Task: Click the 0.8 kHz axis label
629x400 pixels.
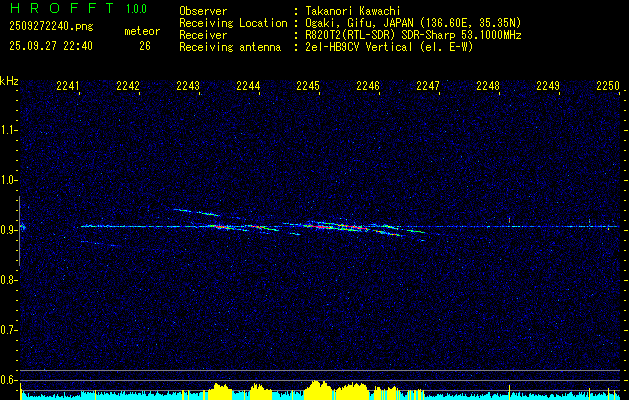Action: (x=8, y=280)
